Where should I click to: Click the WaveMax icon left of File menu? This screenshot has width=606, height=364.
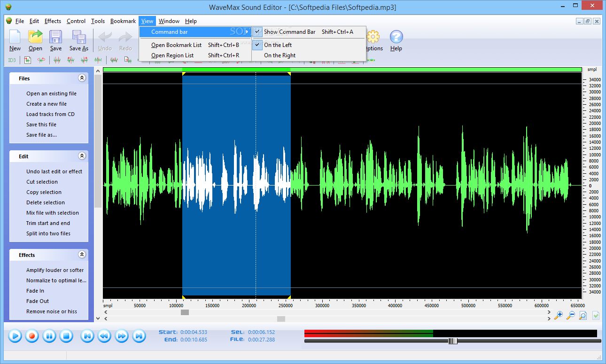[8, 21]
